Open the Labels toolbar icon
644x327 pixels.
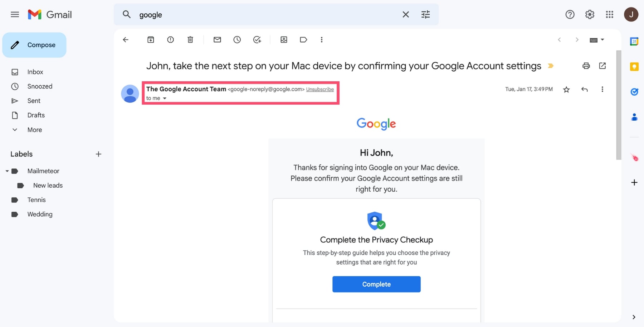tap(303, 40)
